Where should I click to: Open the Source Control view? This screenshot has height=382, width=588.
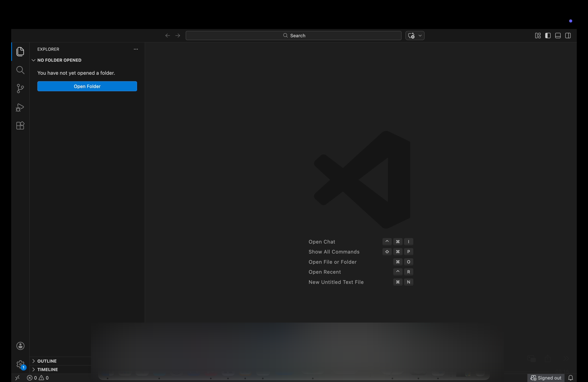(x=20, y=89)
